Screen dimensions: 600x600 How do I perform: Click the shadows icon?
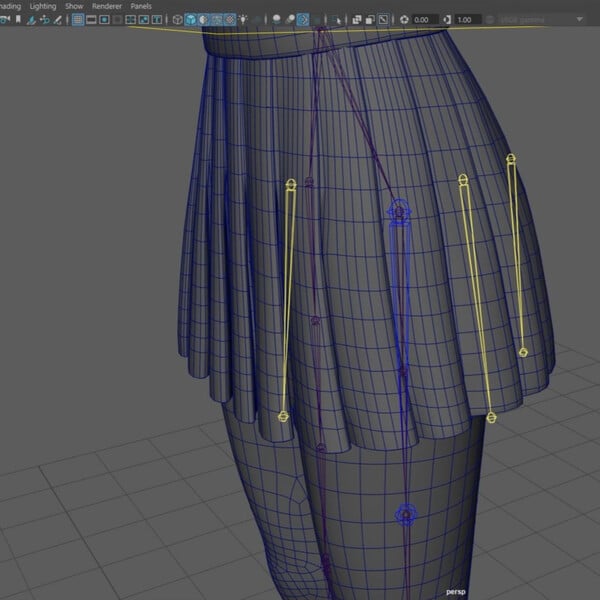258,20
